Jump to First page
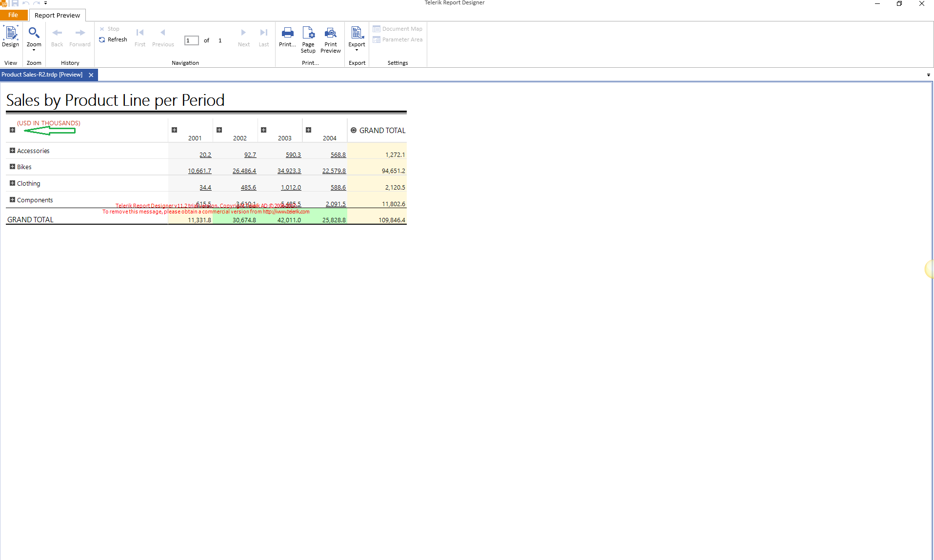The image size is (934, 560). [140, 38]
